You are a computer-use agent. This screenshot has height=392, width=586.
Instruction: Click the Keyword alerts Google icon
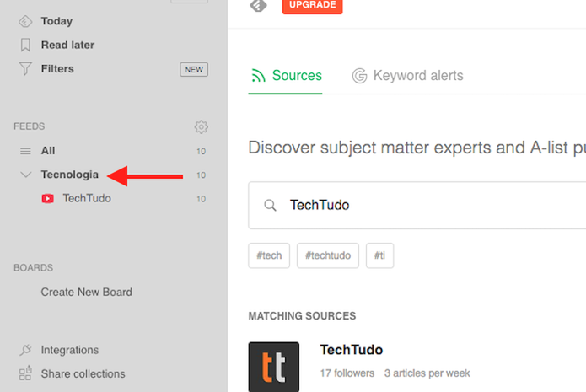pyautogui.click(x=359, y=76)
